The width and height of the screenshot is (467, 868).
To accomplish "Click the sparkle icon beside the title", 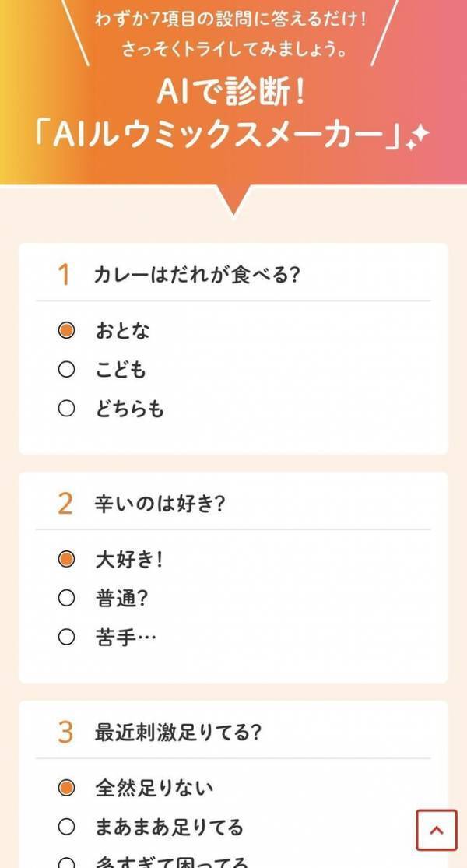I will (418, 135).
